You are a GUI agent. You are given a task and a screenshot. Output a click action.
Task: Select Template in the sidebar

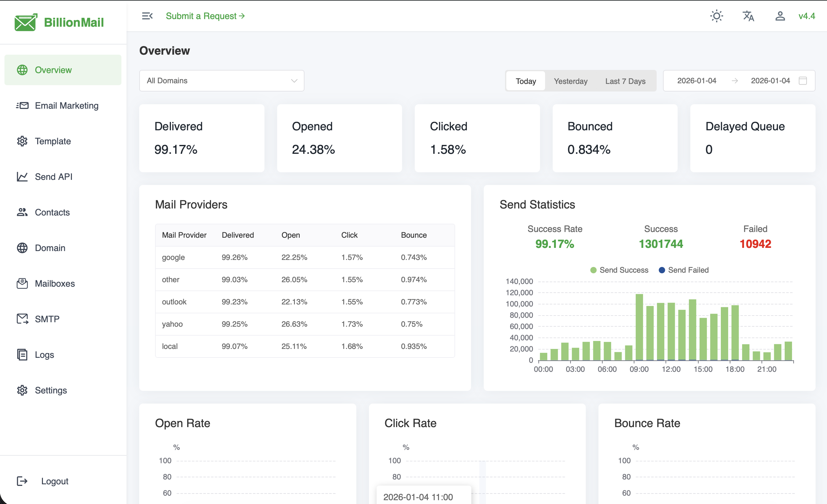point(53,141)
